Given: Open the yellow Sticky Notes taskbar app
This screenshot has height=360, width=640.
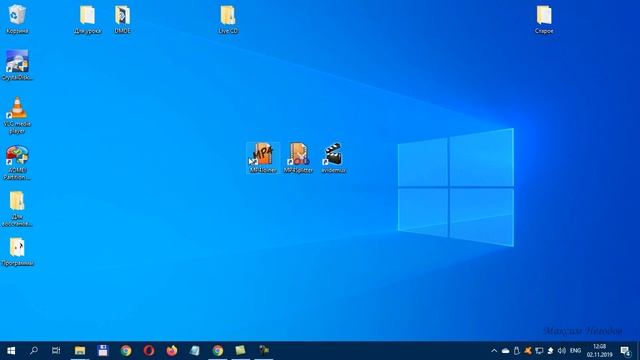Looking at the screenshot, I should point(240,351).
